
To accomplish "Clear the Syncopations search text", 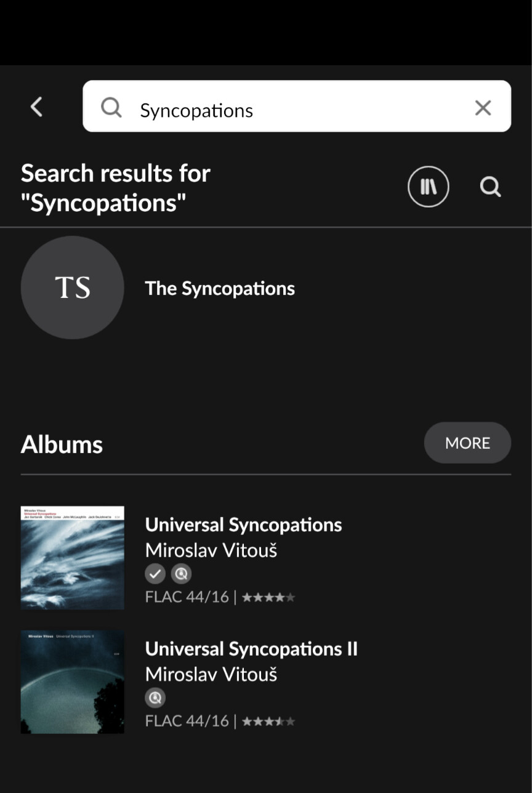I will point(483,108).
